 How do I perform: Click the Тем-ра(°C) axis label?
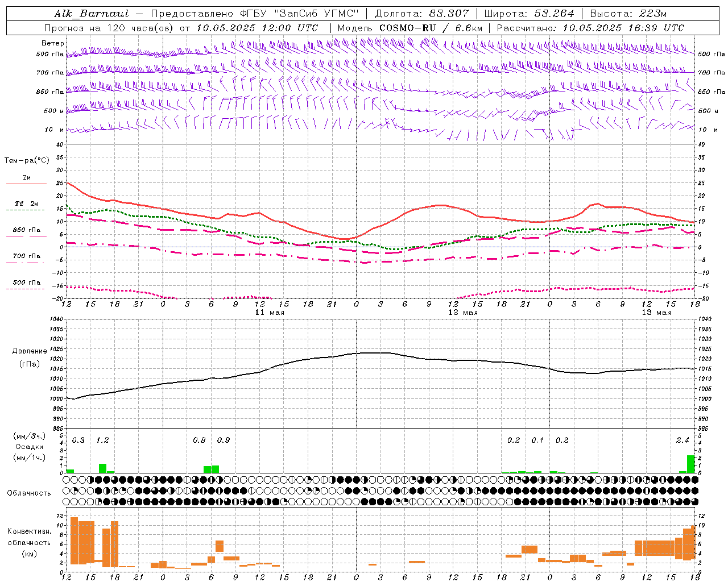pos(27,161)
